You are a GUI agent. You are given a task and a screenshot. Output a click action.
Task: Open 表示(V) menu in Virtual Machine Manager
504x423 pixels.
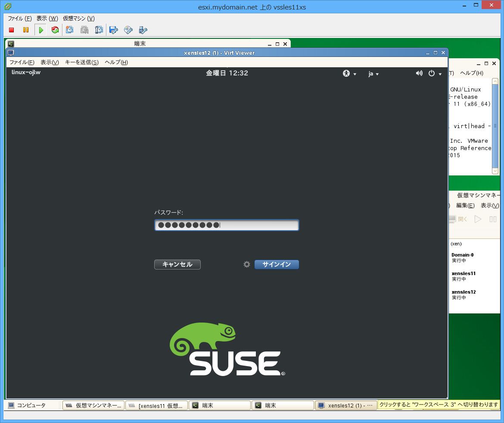pos(490,205)
